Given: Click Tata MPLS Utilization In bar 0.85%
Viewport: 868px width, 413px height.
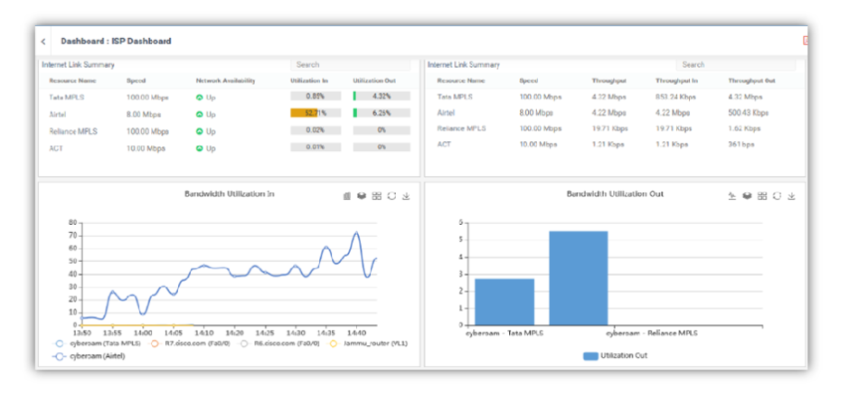Looking at the screenshot, I should 316,96.
